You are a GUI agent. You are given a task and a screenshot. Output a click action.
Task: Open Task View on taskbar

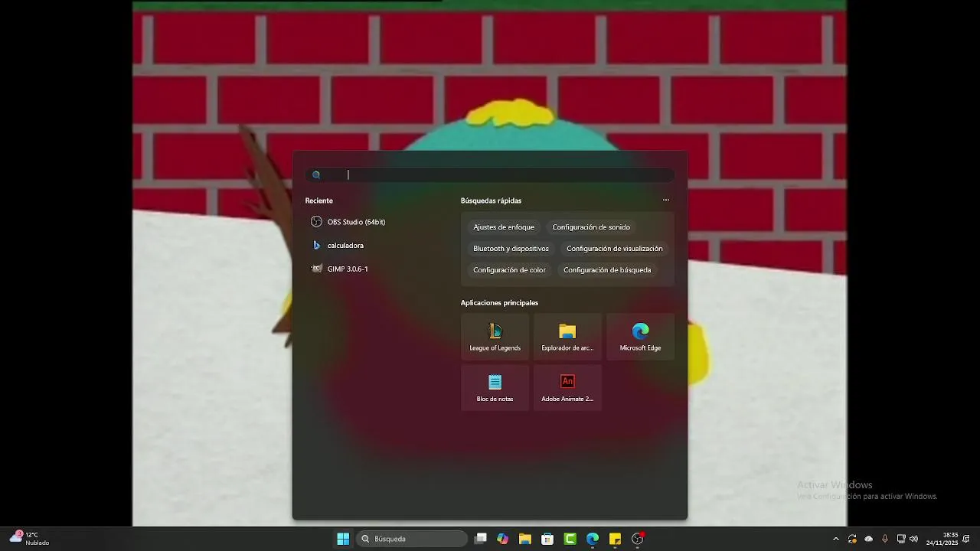pos(480,539)
